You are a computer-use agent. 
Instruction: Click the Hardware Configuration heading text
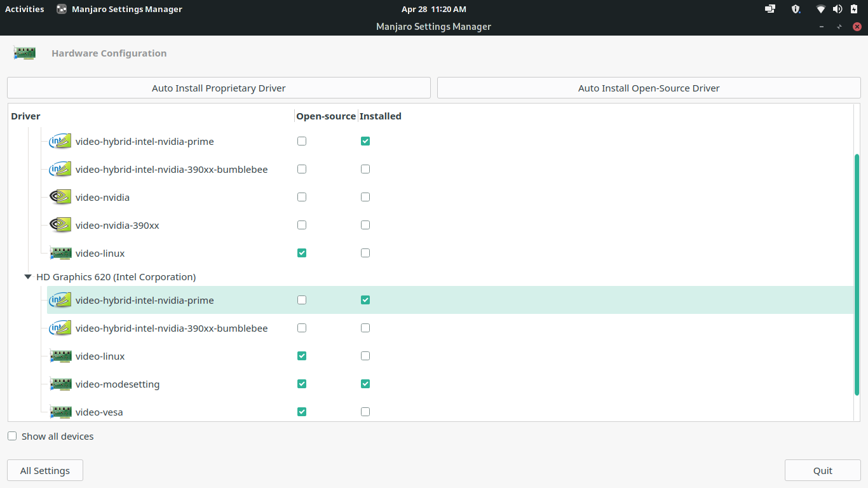(x=109, y=53)
